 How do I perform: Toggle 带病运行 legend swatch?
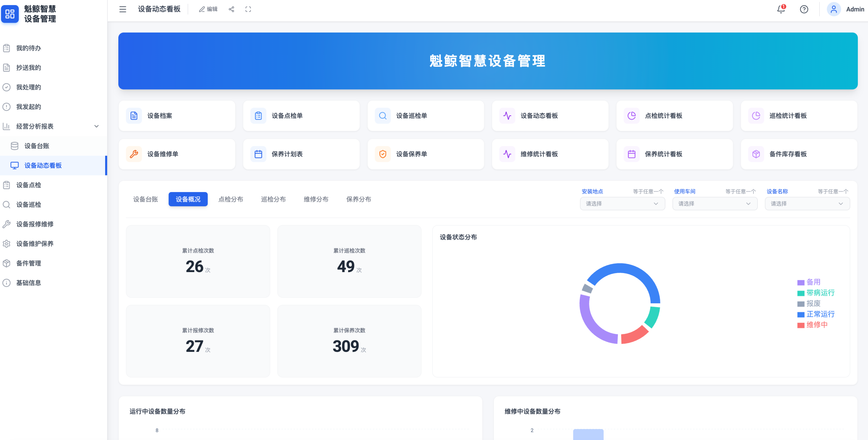click(801, 293)
